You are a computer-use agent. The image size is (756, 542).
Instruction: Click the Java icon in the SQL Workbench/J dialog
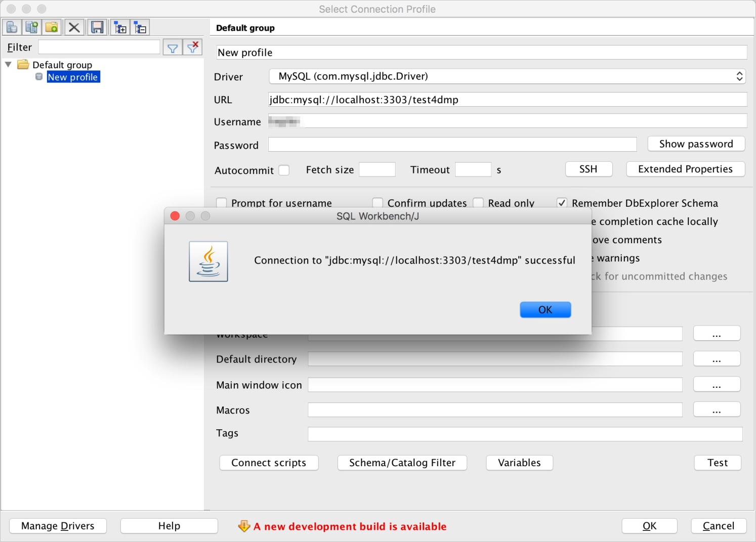pos(208,261)
